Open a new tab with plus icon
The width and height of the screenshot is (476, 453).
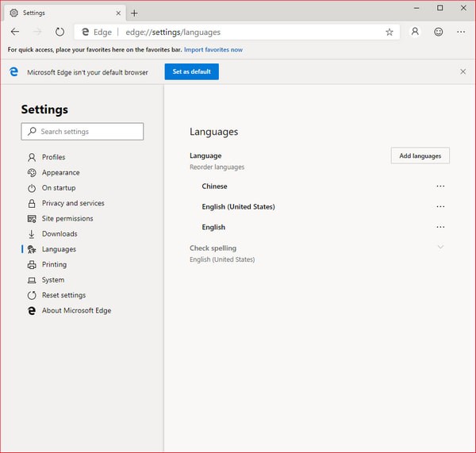point(134,13)
